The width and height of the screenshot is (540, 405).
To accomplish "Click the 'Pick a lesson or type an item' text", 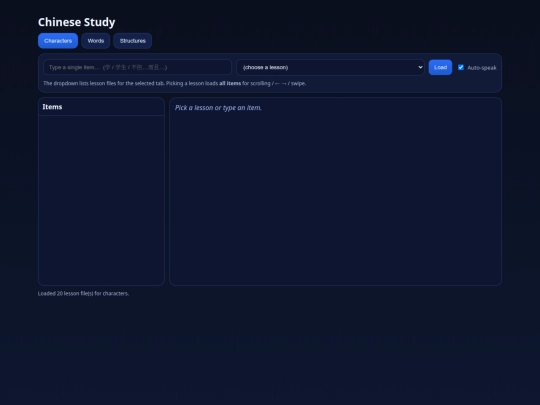I will coord(218,108).
